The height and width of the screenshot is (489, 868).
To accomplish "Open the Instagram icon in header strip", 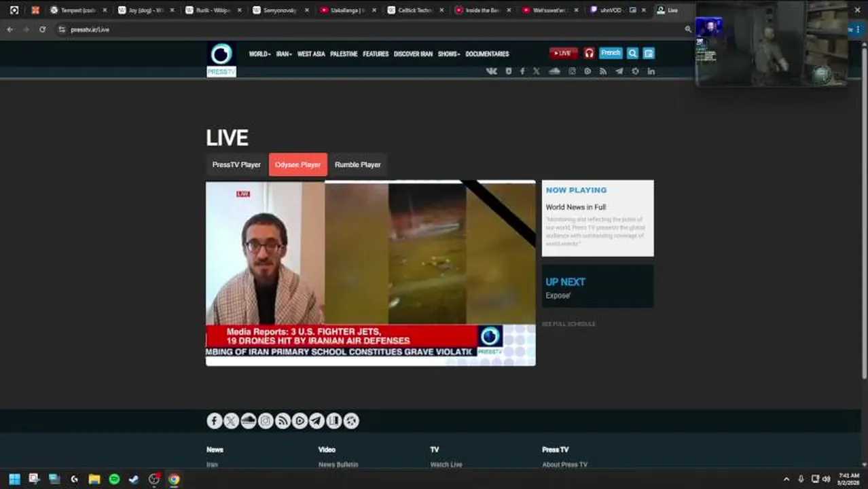I will (572, 71).
